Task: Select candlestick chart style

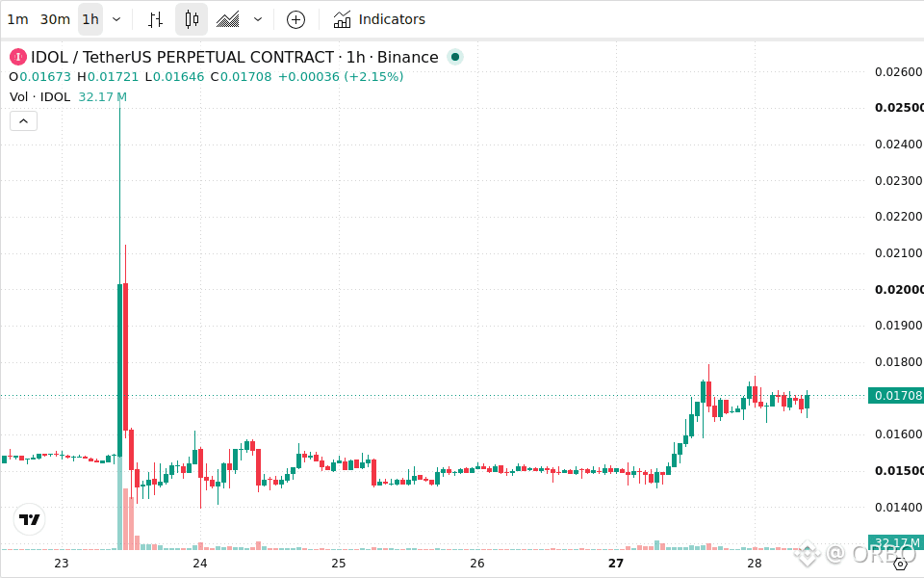Action: pyautogui.click(x=192, y=19)
